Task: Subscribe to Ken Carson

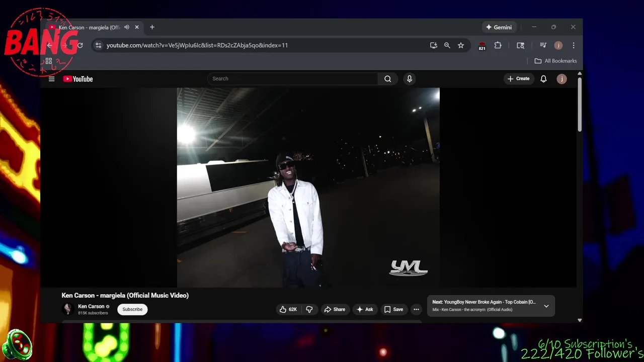Action: pos(132,309)
